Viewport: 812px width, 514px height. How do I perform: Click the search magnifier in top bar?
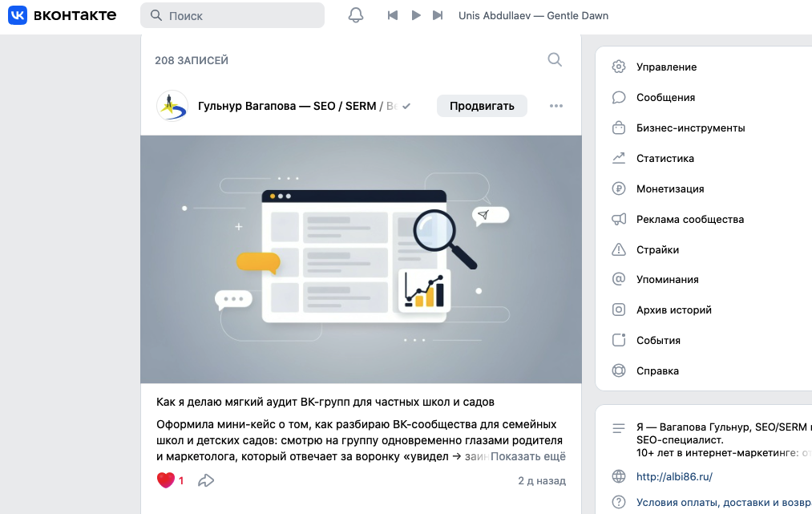click(156, 15)
